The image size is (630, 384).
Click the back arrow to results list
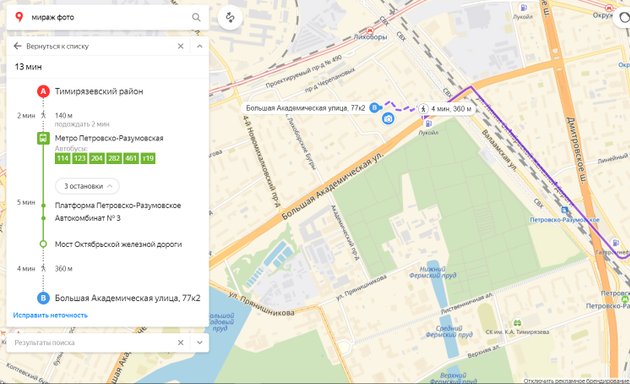click(17, 46)
